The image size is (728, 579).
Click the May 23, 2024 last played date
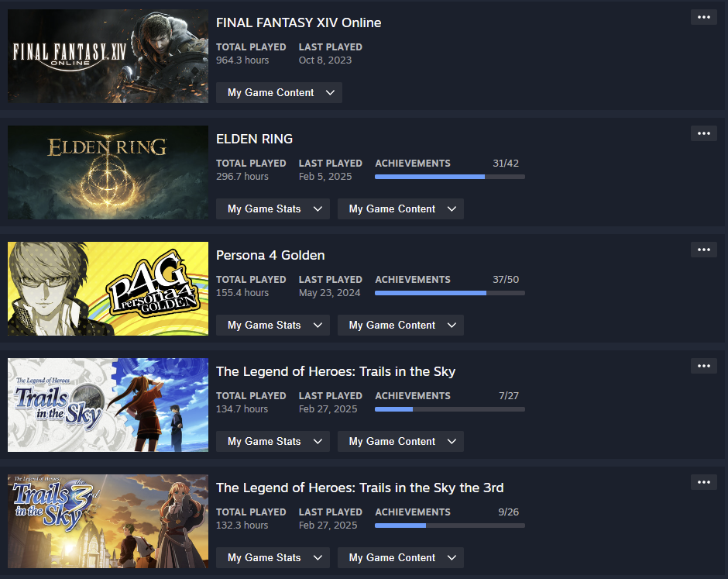coord(330,292)
